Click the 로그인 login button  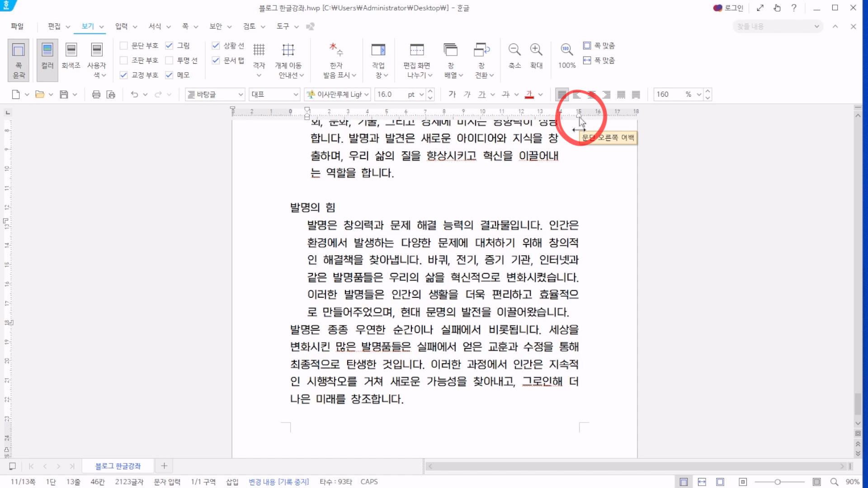pos(728,8)
